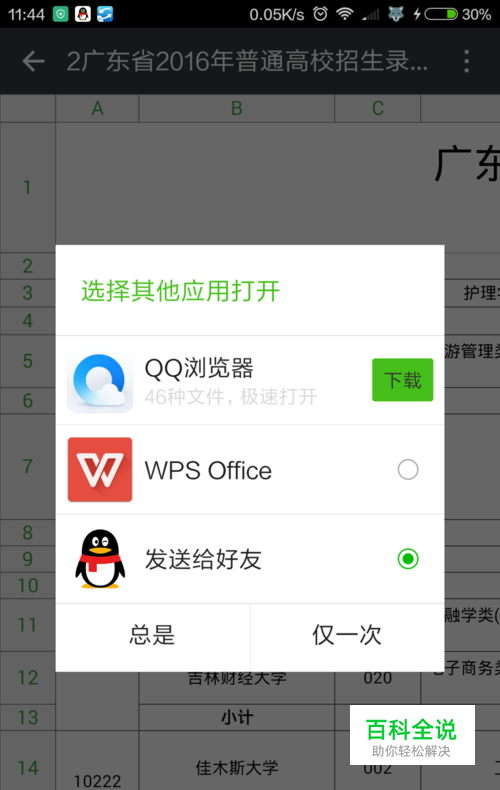Image resolution: width=500 pixels, height=790 pixels.
Task: Tap the back arrow in header
Action: (x=33, y=61)
